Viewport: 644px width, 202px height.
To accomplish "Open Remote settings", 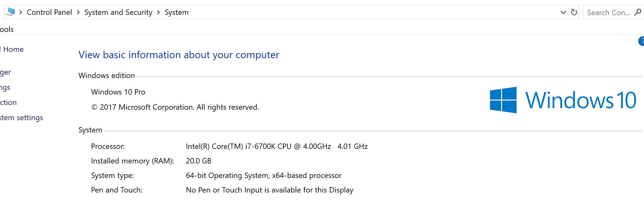I will [5, 87].
